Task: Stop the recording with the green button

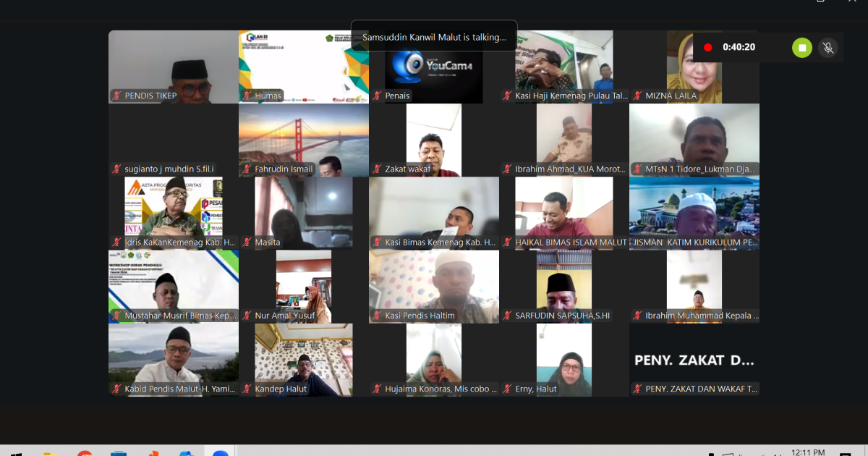Action: (x=801, y=48)
